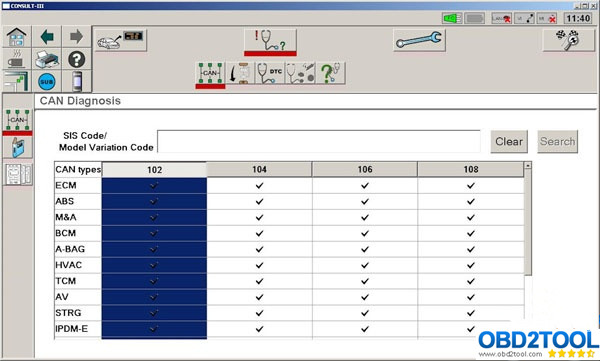Click the arrow hourglass toolbar icon
This screenshot has width=600, height=361.
tap(240, 73)
